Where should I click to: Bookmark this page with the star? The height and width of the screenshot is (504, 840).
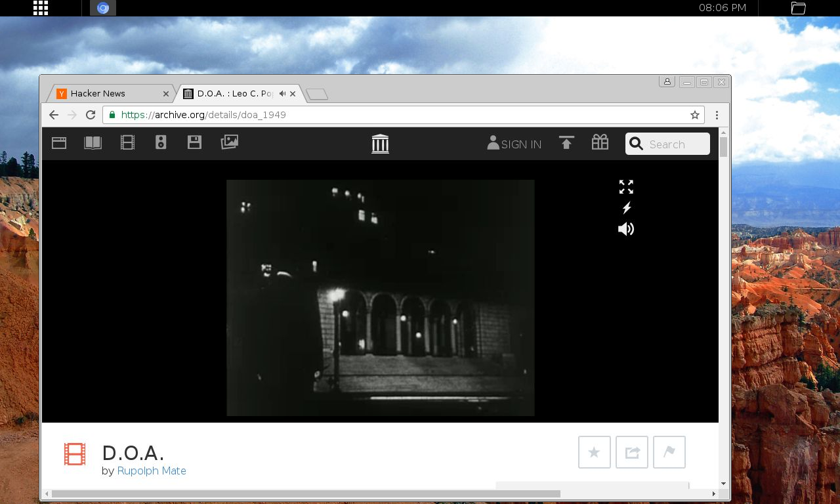[694, 115]
